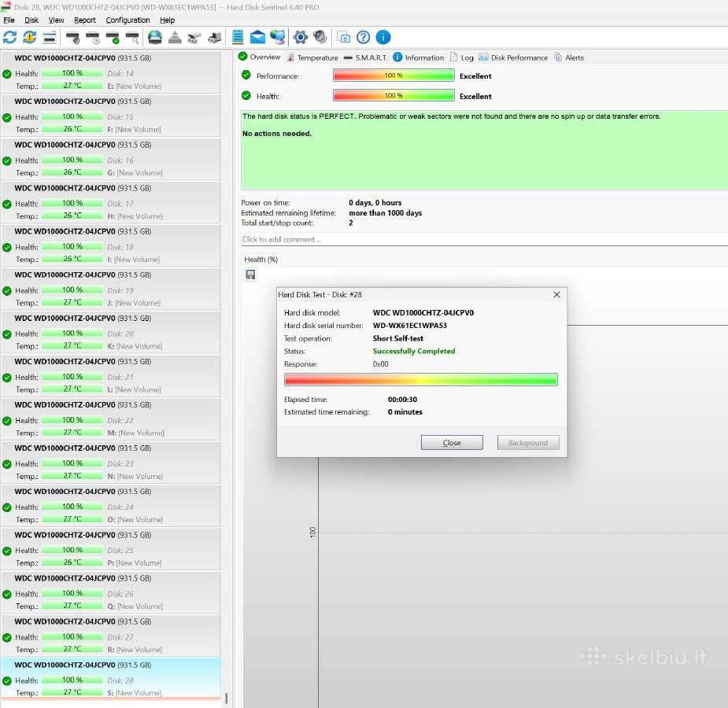The width and height of the screenshot is (728, 708).
Task: Click the Performance 100 % gradient bar
Action: point(394,76)
